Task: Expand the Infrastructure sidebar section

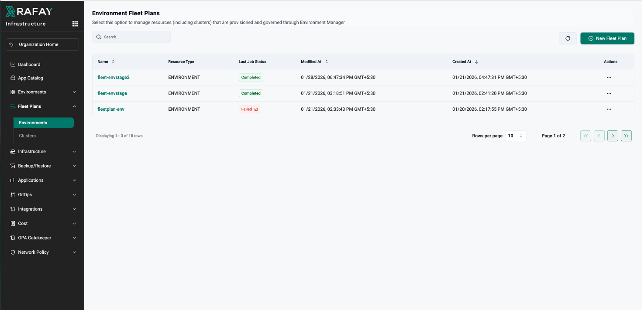Action: pyautogui.click(x=42, y=151)
